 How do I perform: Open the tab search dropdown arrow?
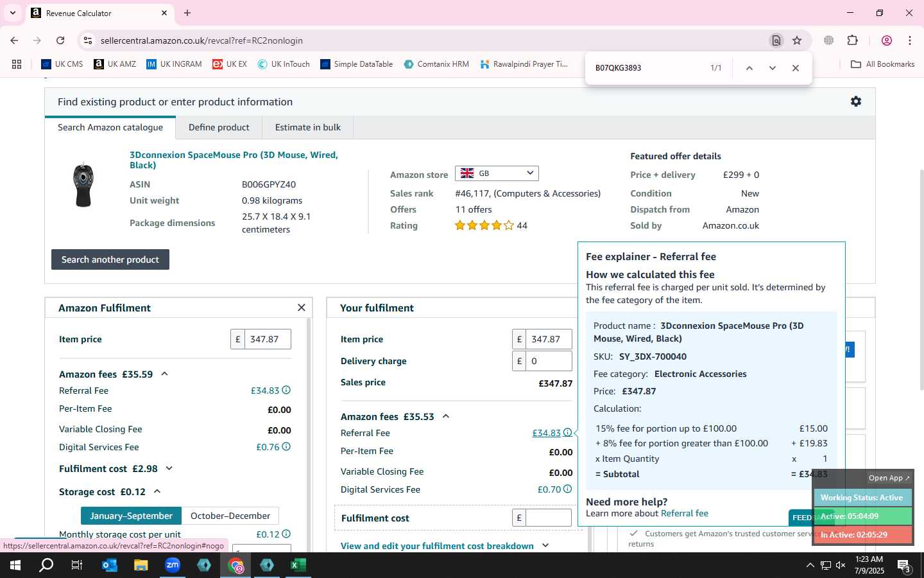[12, 13]
